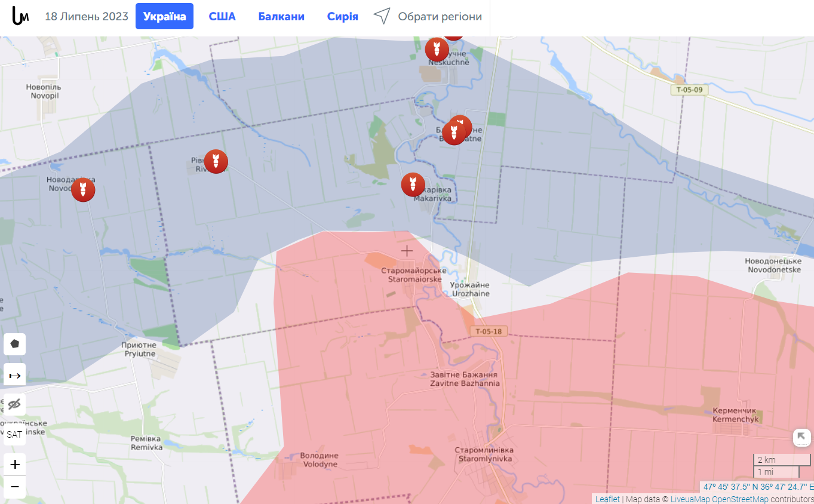Open Обрати регіони region selector
The height and width of the screenshot is (504, 814).
(428, 17)
